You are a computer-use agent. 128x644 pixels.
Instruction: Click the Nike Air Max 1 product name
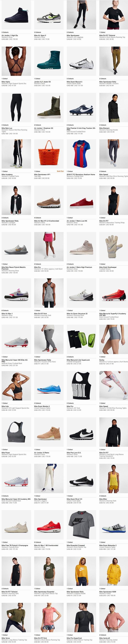click(x=7, y=314)
